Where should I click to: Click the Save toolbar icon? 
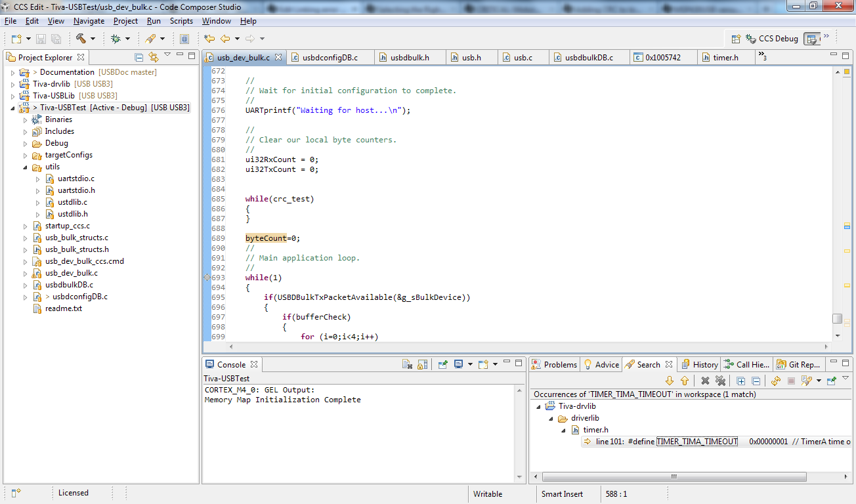pos(41,38)
